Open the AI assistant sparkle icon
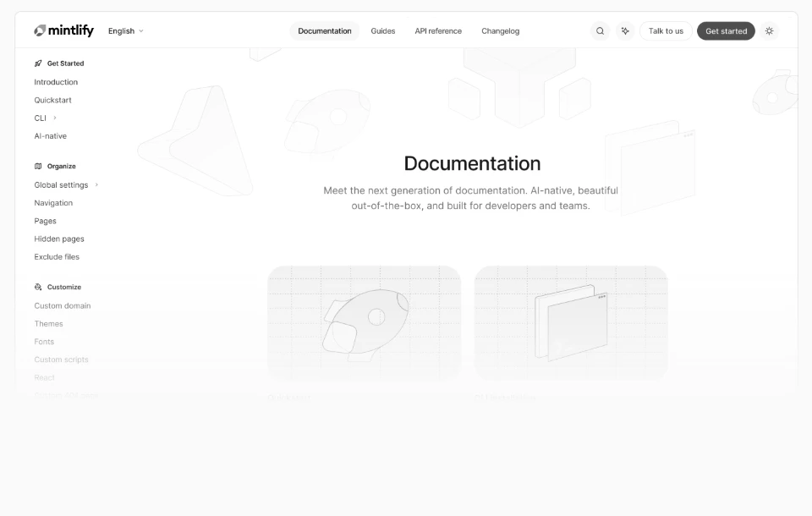 coord(625,31)
